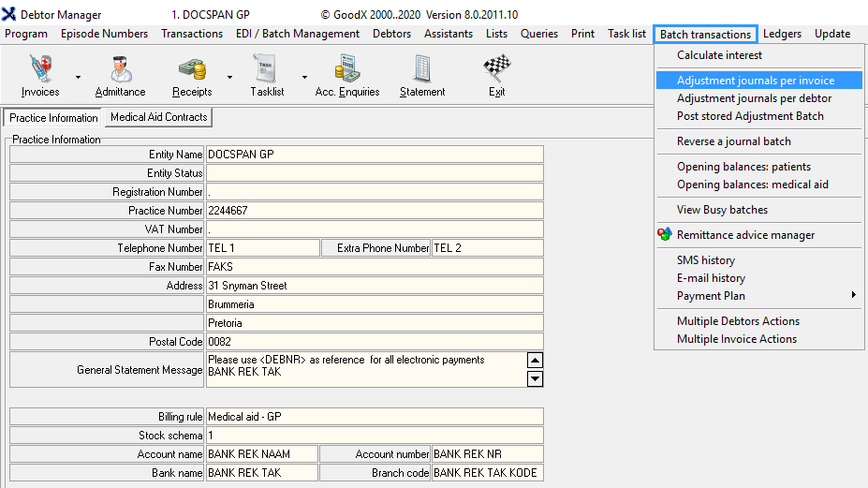Open the Ledgers menu
The image size is (868, 488).
pyautogui.click(x=782, y=34)
